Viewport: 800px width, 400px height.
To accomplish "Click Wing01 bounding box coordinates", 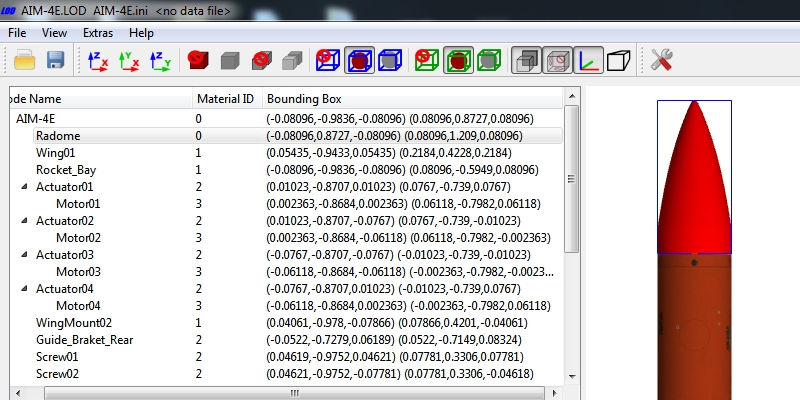I will [389, 153].
